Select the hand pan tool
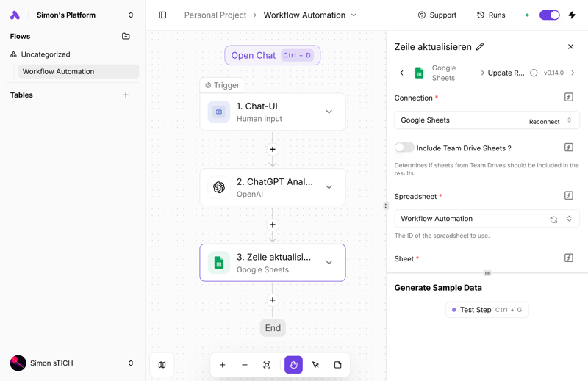The width and height of the screenshot is (588, 381). 293,365
